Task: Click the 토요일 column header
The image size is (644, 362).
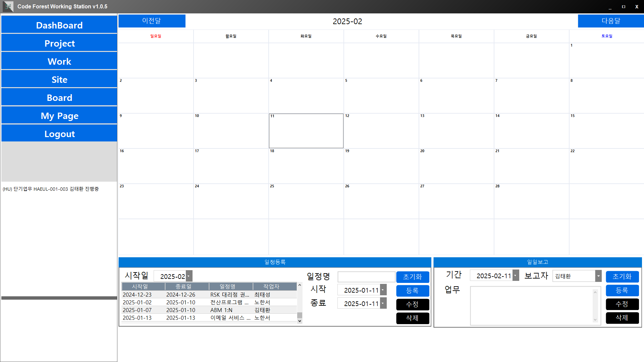Action: (x=606, y=36)
